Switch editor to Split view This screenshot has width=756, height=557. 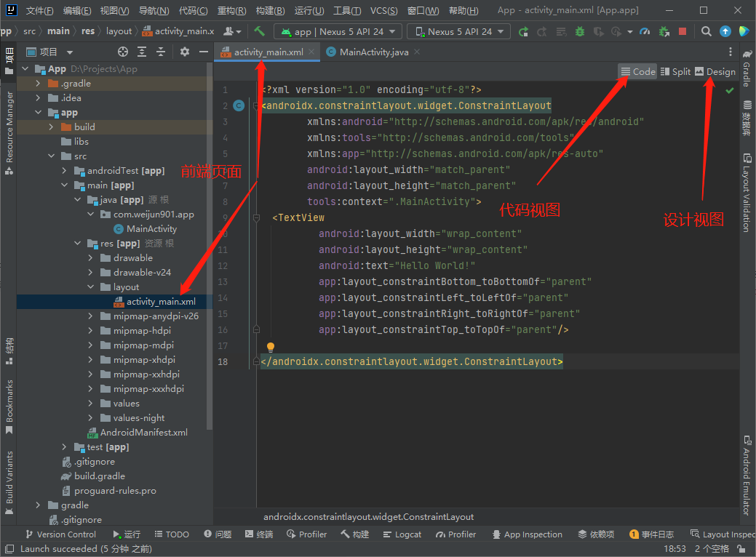click(675, 72)
